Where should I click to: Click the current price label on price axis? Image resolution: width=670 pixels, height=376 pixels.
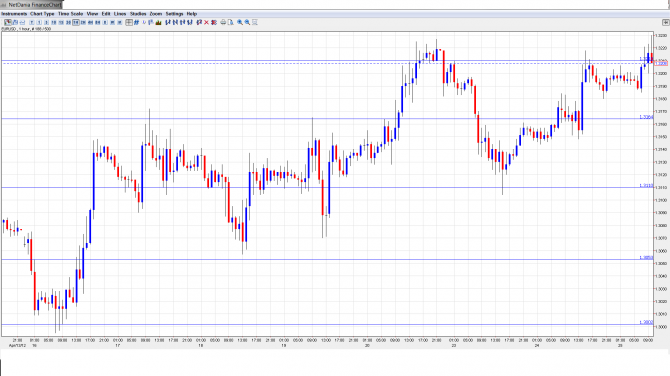click(661, 63)
